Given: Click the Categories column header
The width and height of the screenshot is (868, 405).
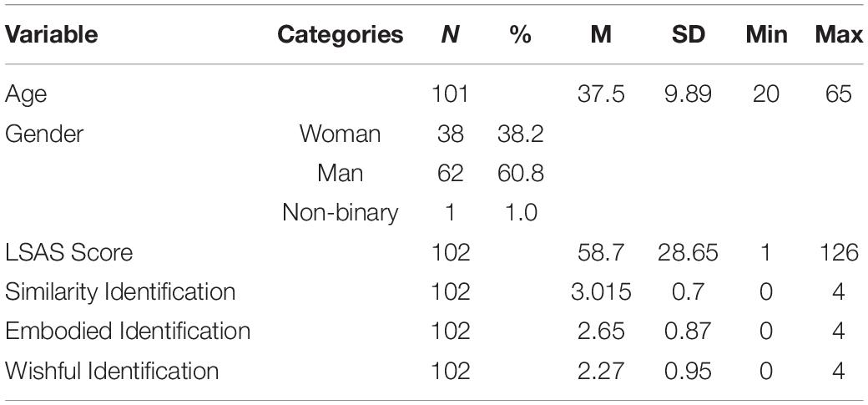Looking at the screenshot, I should [340, 35].
